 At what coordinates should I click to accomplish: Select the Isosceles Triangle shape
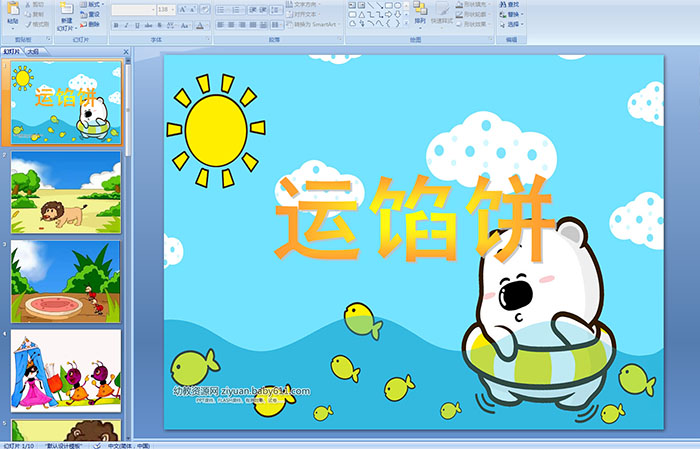coord(362,15)
